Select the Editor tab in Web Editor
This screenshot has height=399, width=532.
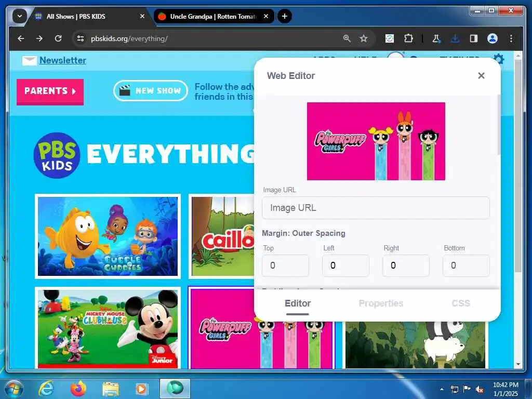298,303
